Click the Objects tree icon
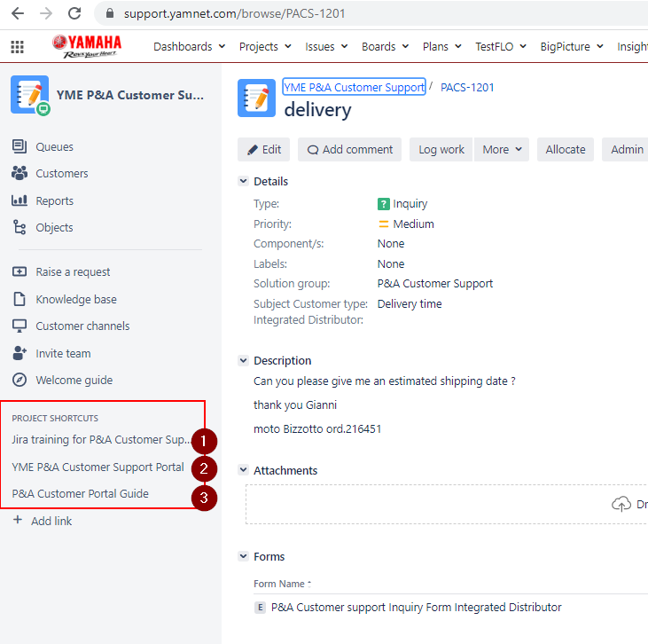 (x=20, y=227)
